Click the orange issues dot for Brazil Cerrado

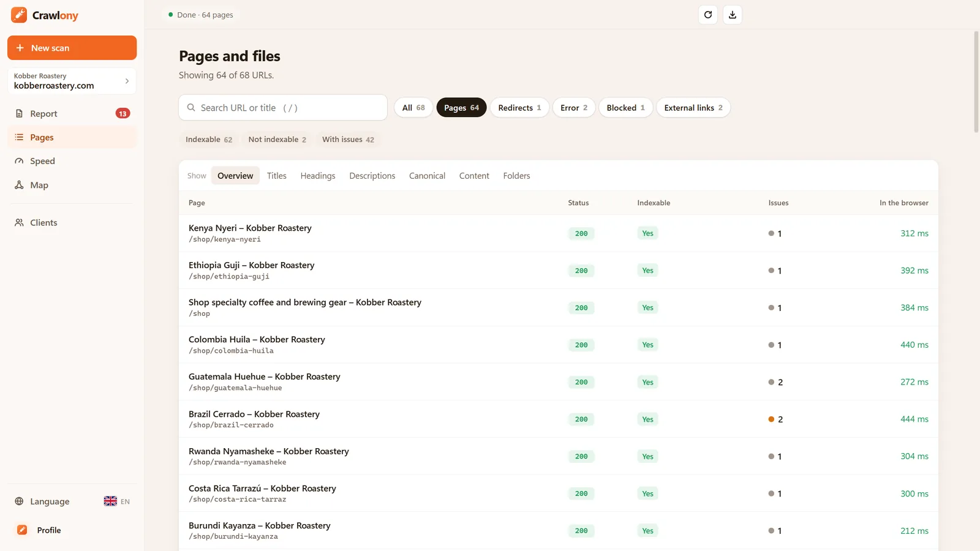771,419
